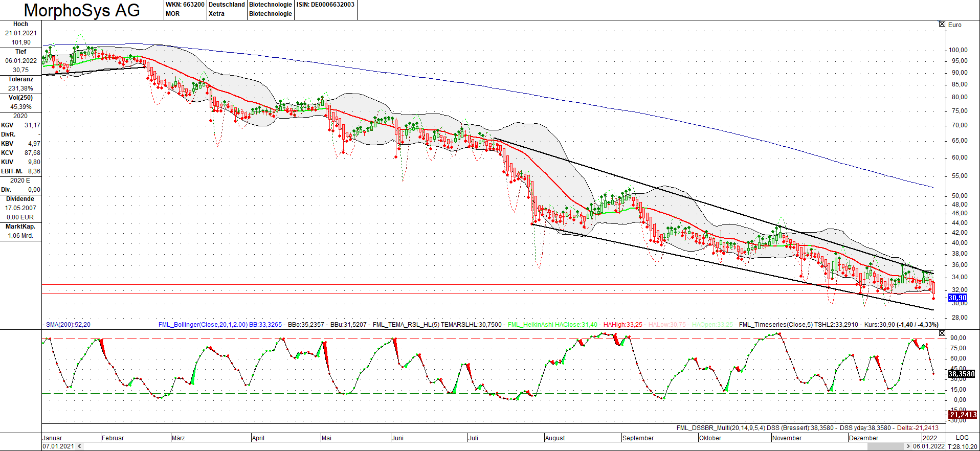Select the FML_HeikinAshi HAClose legend entry
Viewport: 980px width, 451px height.
point(552,325)
